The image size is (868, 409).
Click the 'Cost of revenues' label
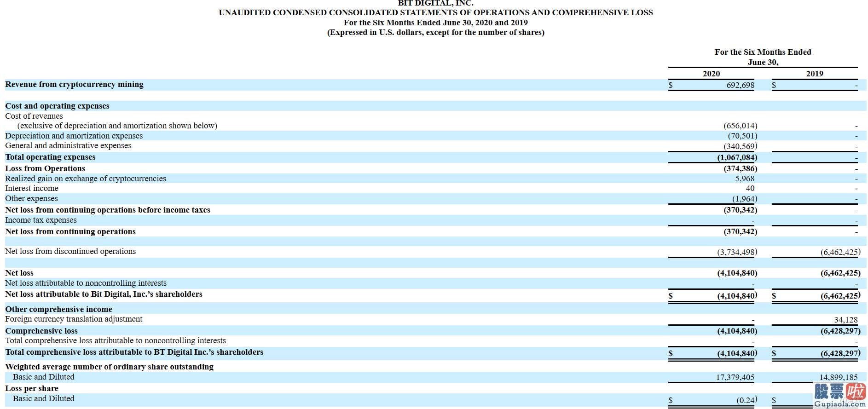pos(34,116)
